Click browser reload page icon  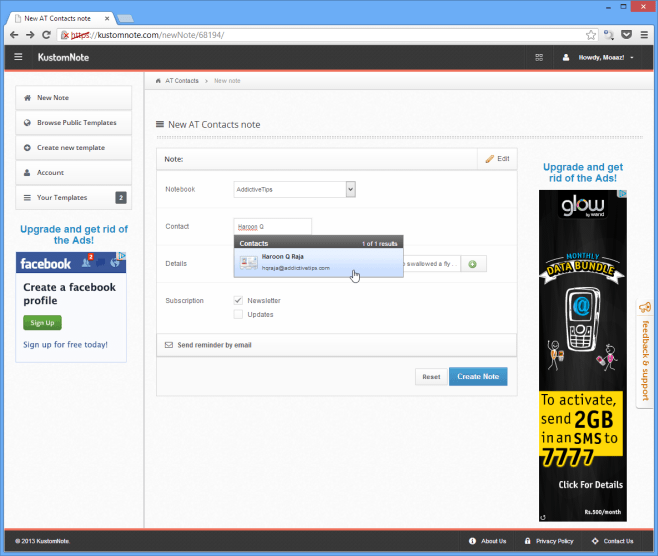coord(46,34)
